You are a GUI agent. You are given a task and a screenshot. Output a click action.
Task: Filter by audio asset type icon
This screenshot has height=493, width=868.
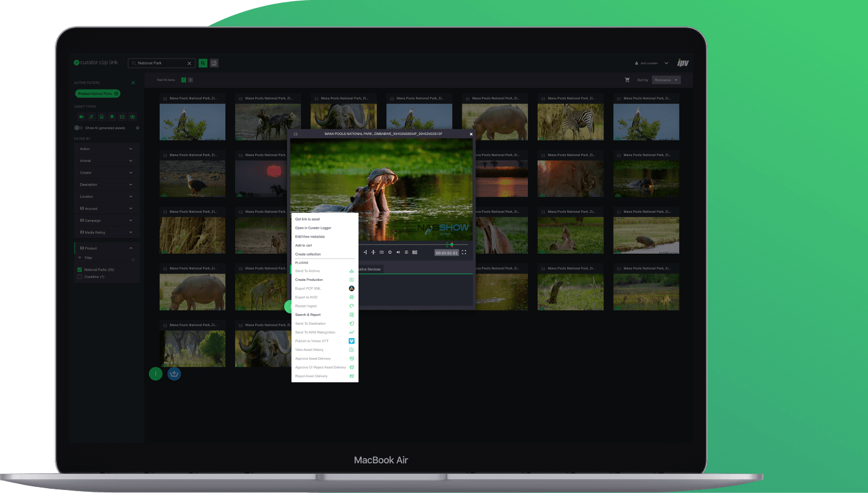pos(91,116)
